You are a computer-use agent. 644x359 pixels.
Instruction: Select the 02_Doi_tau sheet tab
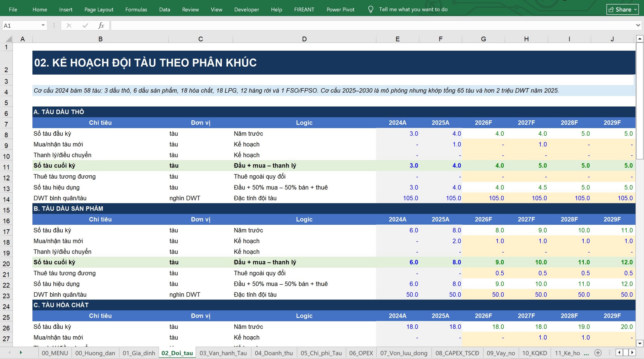coord(177,353)
